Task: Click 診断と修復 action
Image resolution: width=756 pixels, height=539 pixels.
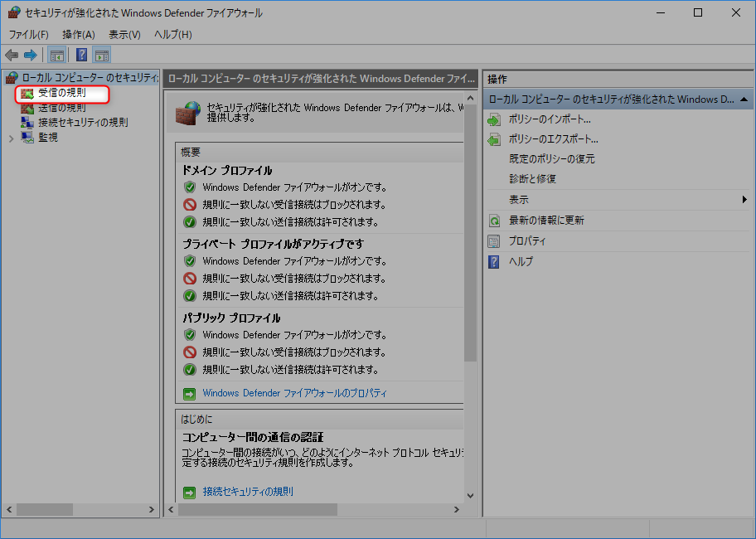Action: coord(532,179)
